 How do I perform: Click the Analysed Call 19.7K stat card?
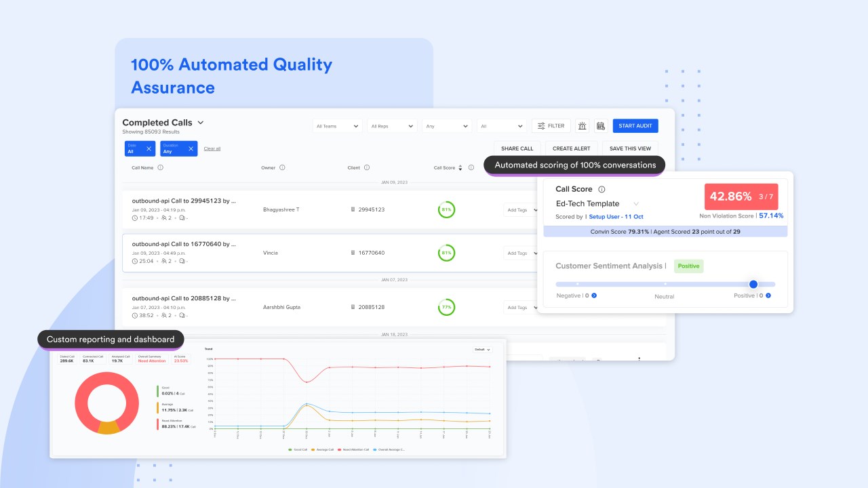tap(119, 359)
